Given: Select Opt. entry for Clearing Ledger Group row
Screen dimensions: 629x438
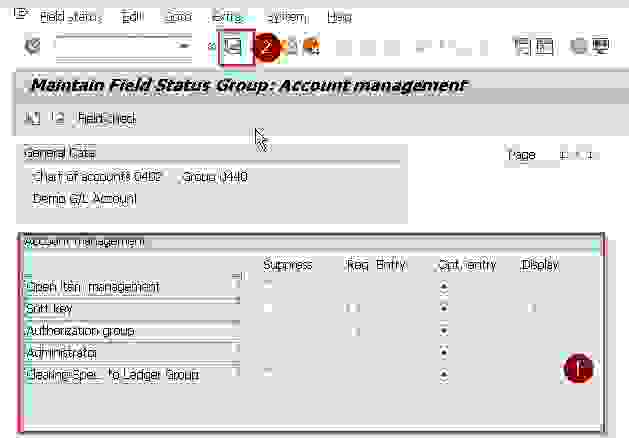Looking at the screenshot, I should tap(444, 375).
